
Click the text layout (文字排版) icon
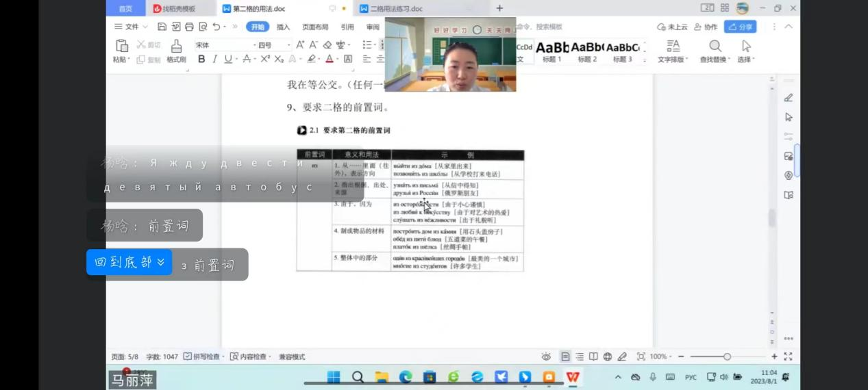673,47
